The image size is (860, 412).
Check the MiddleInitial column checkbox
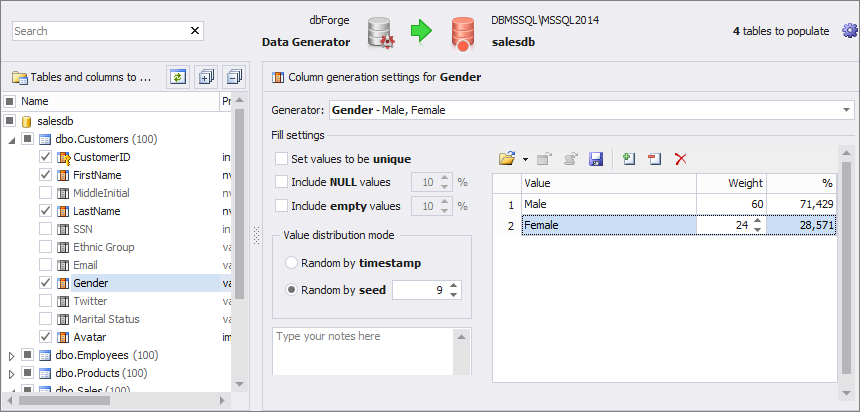46,193
